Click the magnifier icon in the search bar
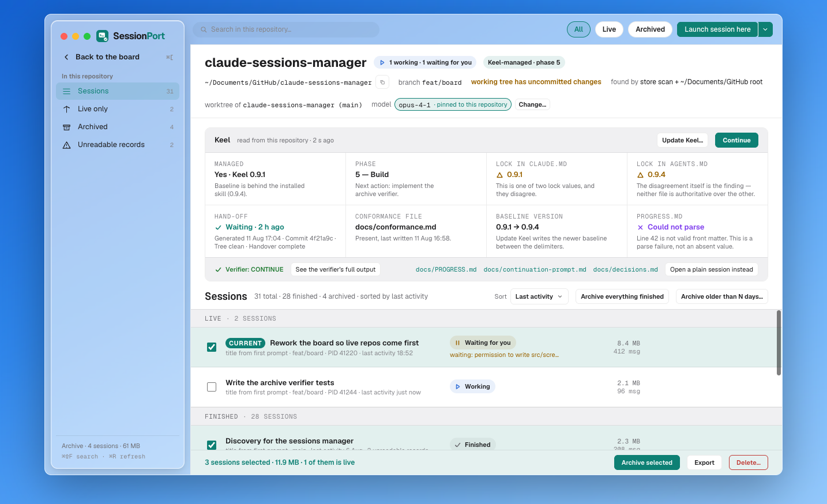Viewport: 827px width, 504px height. 204,29
